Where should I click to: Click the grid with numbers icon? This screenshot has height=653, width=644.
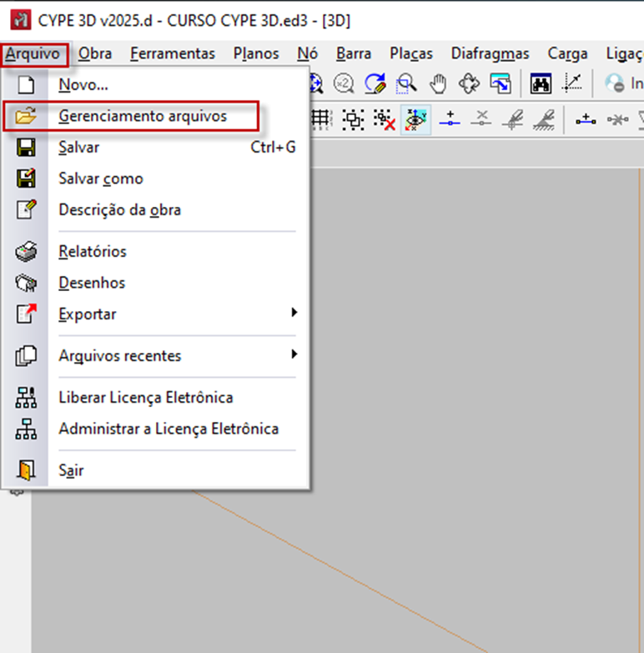(322, 119)
